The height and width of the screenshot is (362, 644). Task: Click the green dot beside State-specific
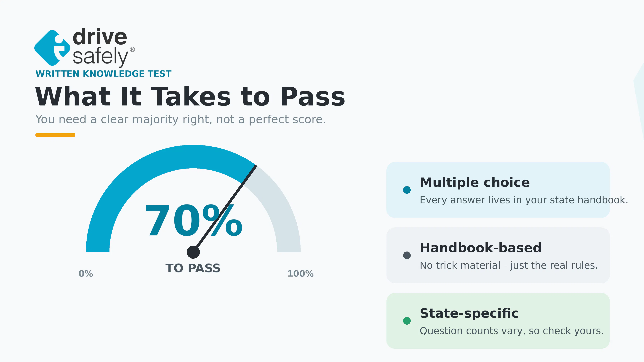point(407,321)
